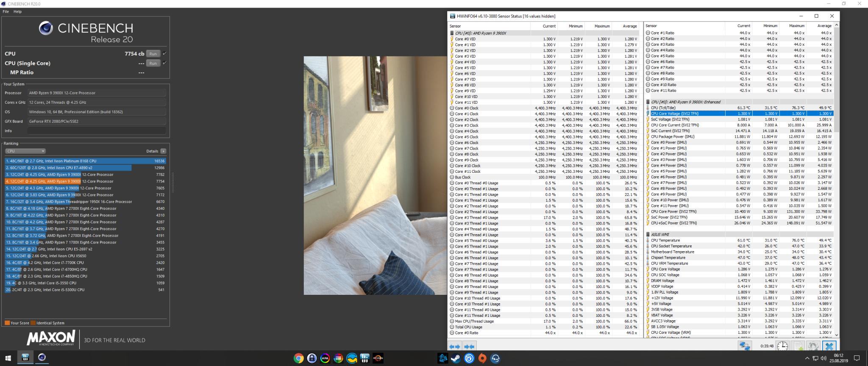Switch to HWiNFO taskbar icon
Screen dimensions: 868x366
click(25, 358)
